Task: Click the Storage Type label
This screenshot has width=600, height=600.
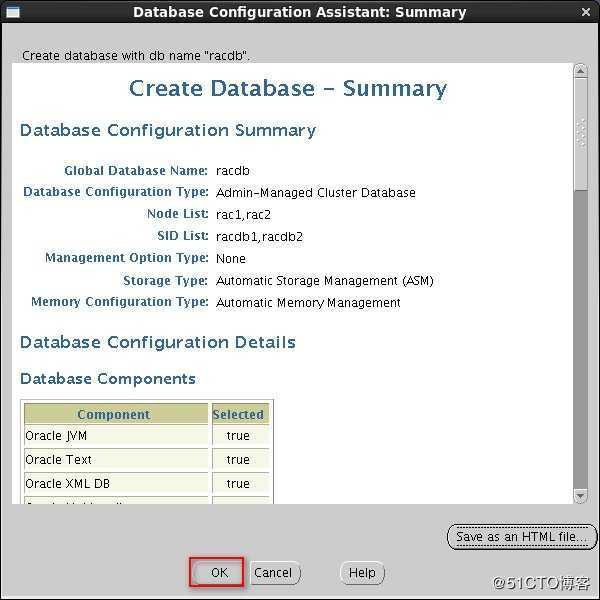Action: [x=166, y=280]
